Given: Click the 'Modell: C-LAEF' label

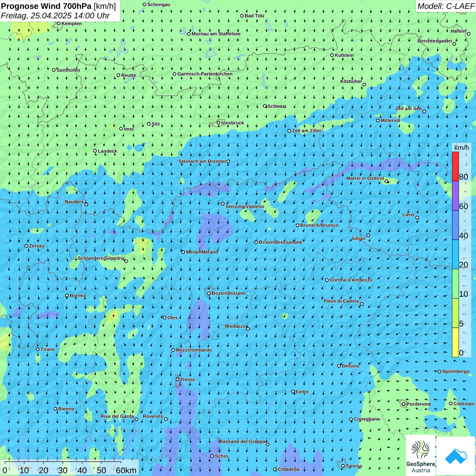Looking at the screenshot, I should 446,6.
